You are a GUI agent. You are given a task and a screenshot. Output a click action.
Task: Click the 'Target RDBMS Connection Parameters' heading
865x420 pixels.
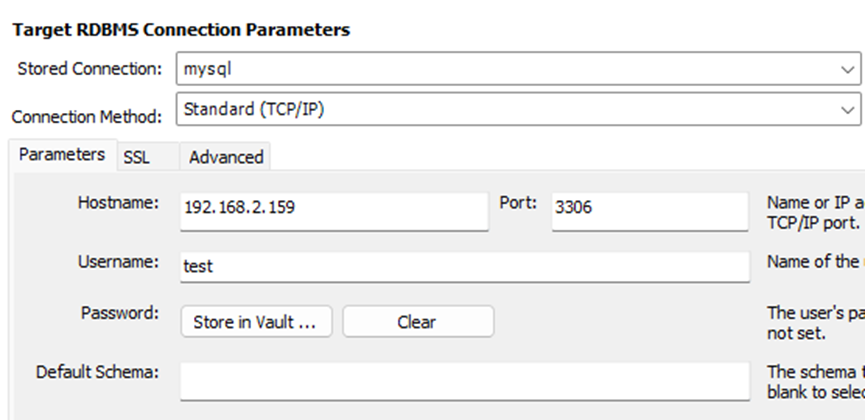coord(181,30)
